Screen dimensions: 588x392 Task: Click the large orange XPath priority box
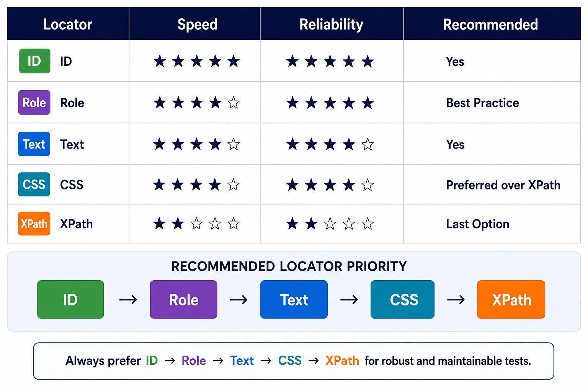click(511, 299)
